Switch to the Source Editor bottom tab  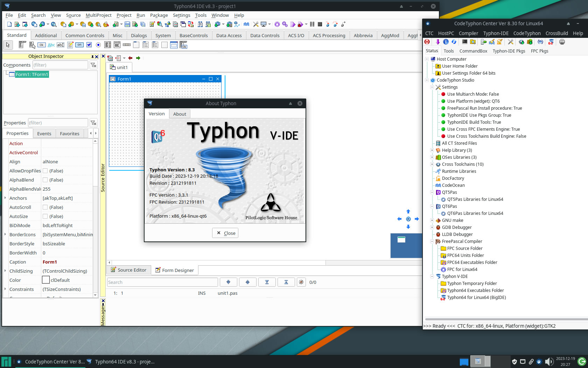128,270
